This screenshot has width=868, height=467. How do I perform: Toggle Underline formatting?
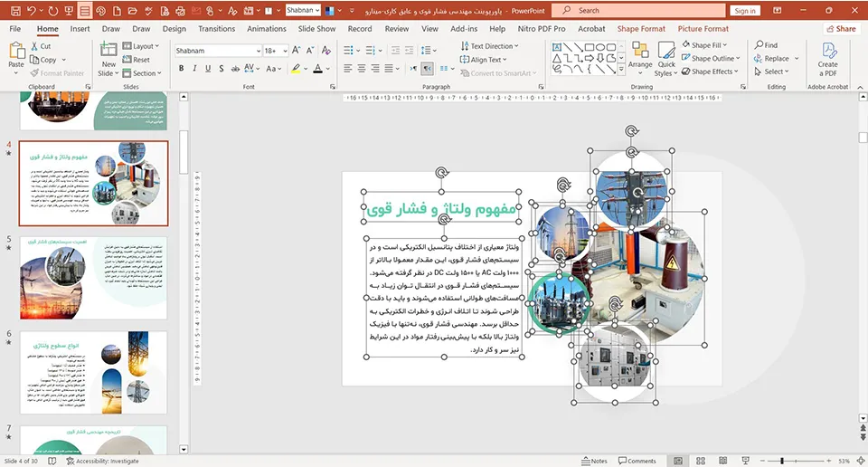[x=208, y=69]
